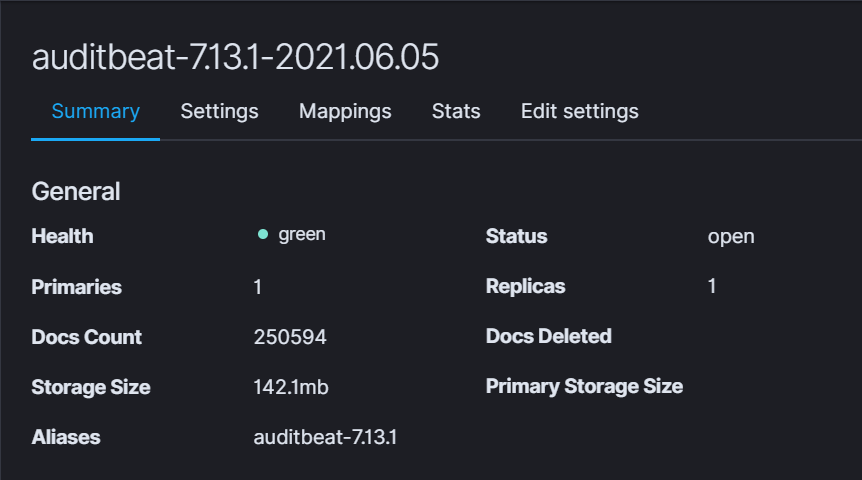Click the Storage Size label
The height and width of the screenshot is (480, 862).
pyautogui.click(x=91, y=387)
